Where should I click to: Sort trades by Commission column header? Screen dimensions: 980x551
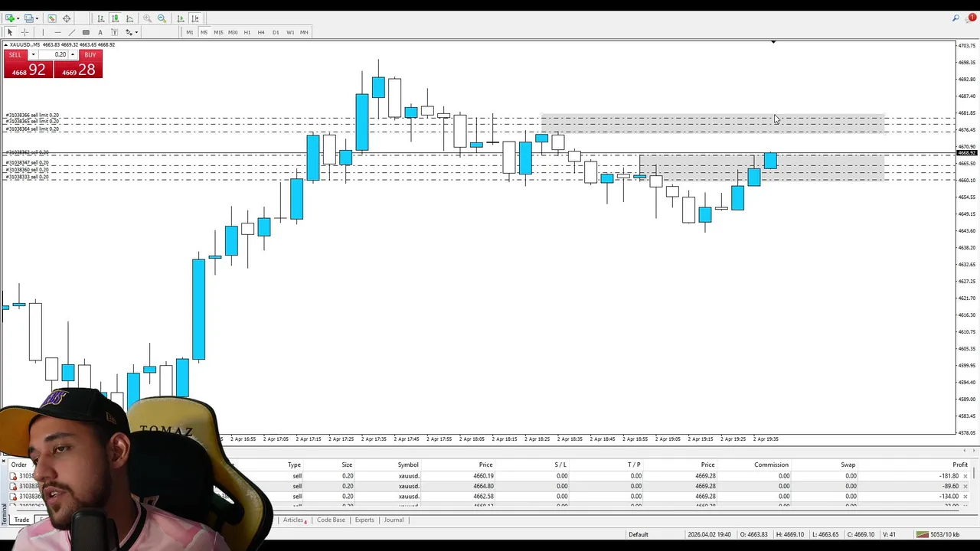(771, 465)
